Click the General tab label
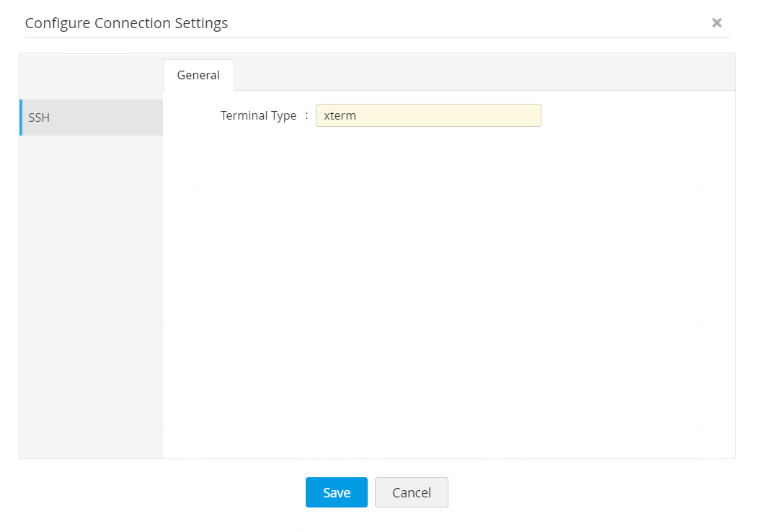This screenshot has height=532, width=757. tap(198, 75)
